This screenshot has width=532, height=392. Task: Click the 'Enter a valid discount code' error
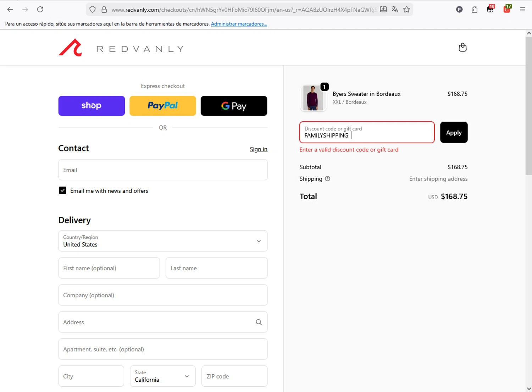(349, 150)
